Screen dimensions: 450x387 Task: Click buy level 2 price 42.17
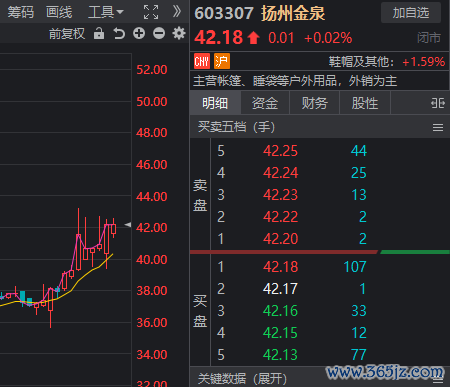[x=280, y=289]
